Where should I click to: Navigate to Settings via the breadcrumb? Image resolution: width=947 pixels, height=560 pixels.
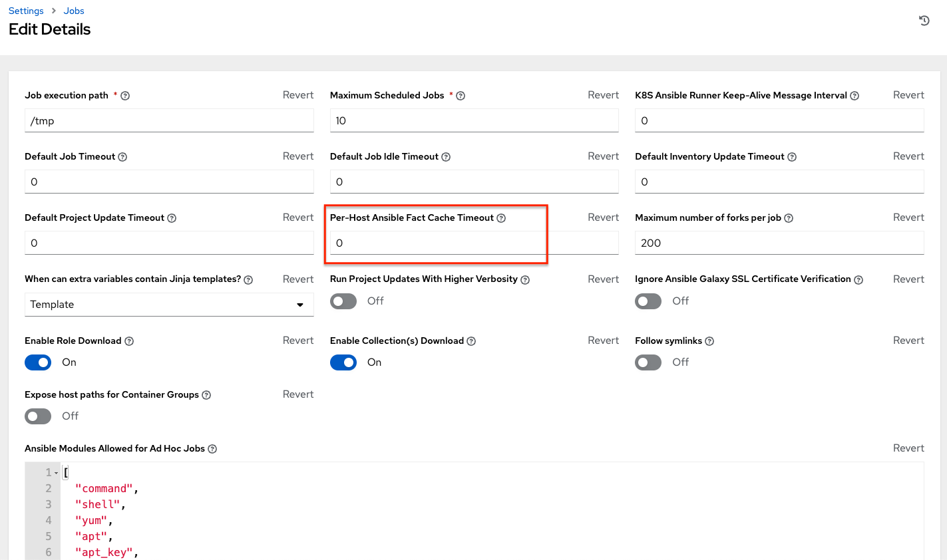[x=25, y=11]
